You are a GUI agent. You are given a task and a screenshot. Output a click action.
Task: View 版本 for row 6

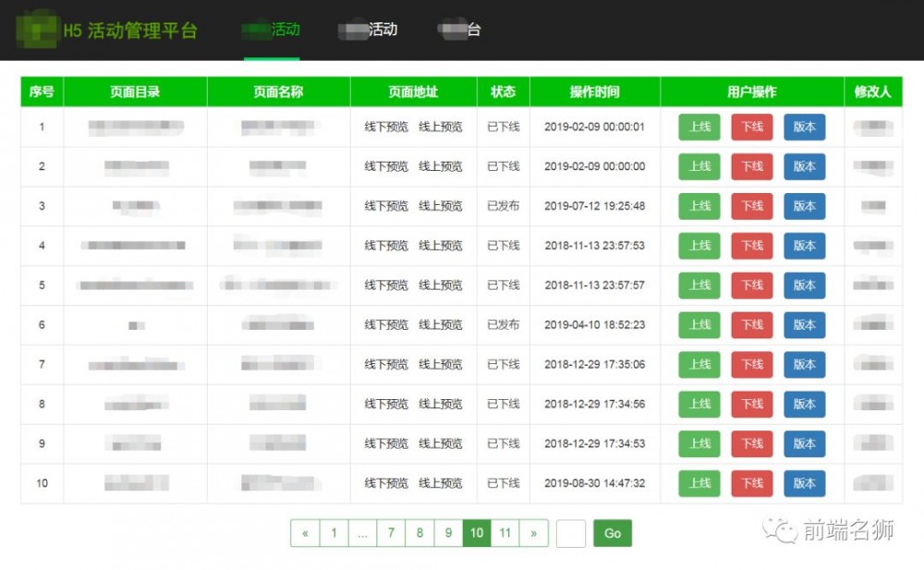(805, 325)
